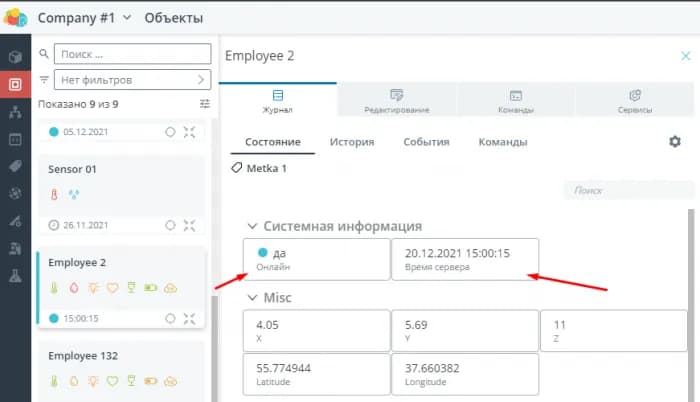Screen dimensions: 700x402
Task: Open the gear settings in state panel
Action: [x=675, y=142]
